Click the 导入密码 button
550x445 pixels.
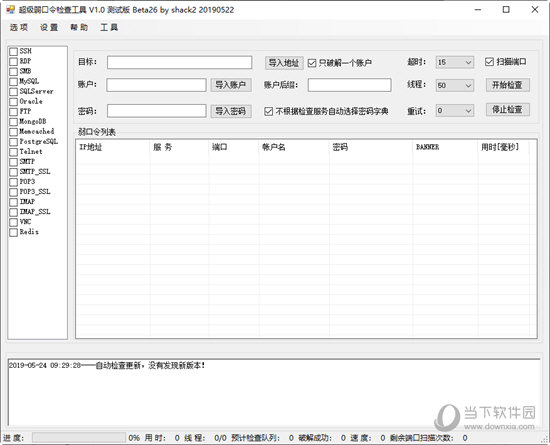231,112
